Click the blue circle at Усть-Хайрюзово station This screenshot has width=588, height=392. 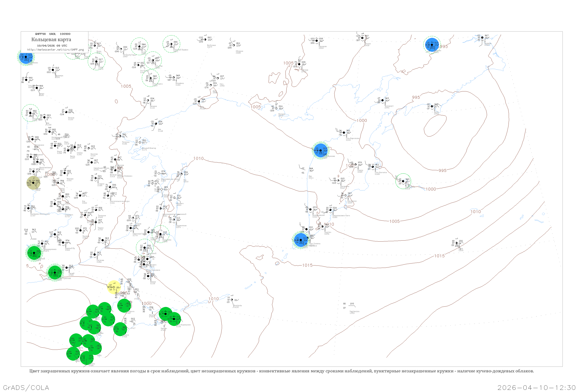[320, 151]
